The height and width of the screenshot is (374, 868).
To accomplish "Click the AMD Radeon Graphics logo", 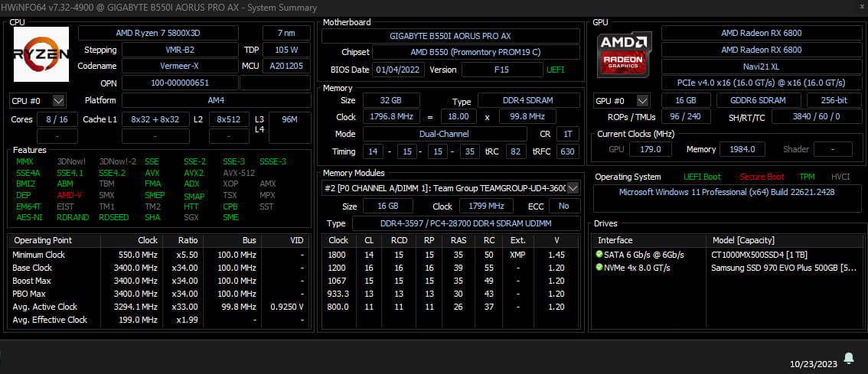I will pyautogui.click(x=623, y=54).
